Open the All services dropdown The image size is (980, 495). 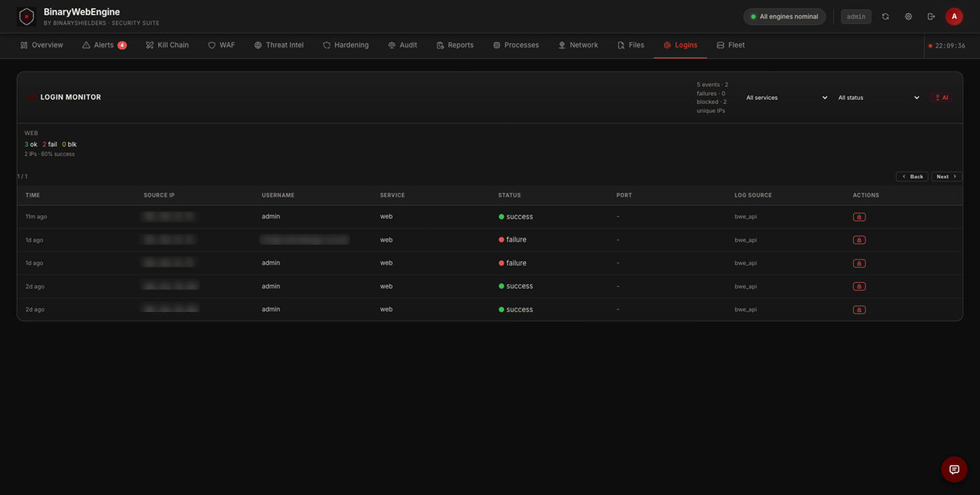coord(787,98)
